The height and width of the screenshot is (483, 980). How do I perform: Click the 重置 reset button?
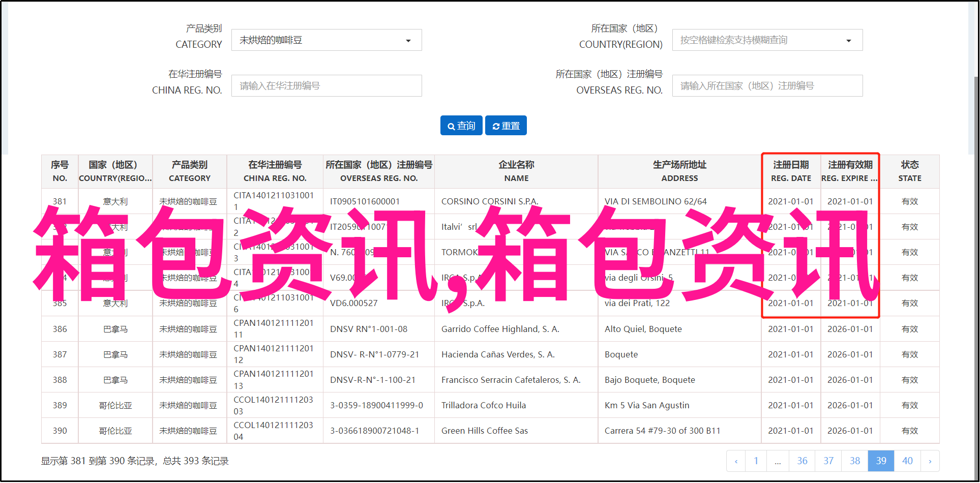[506, 126]
